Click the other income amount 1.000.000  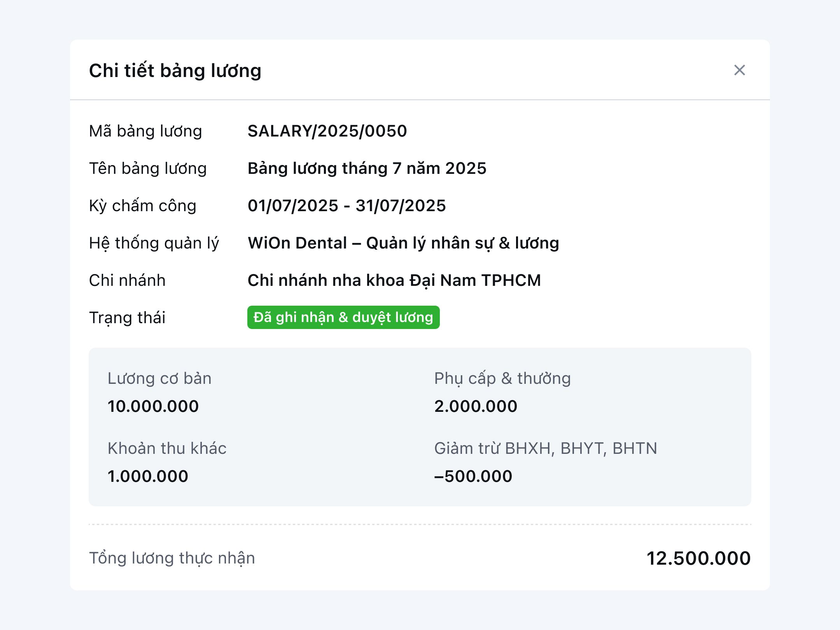coord(148,476)
